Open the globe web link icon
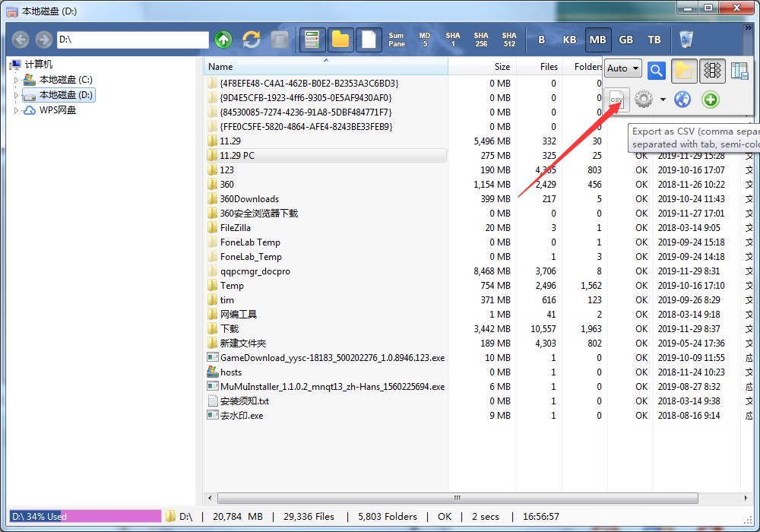The image size is (760, 532). 682,100
